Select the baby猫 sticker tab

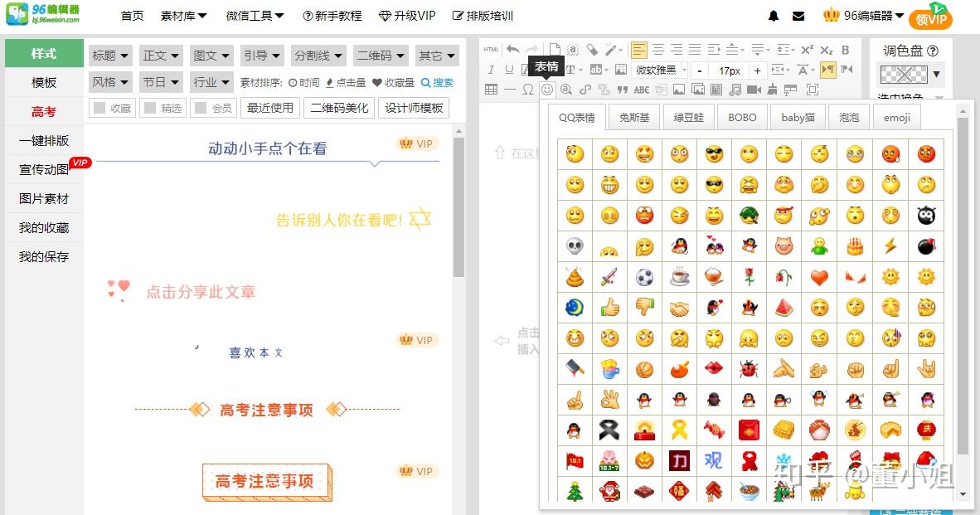tap(798, 117)
